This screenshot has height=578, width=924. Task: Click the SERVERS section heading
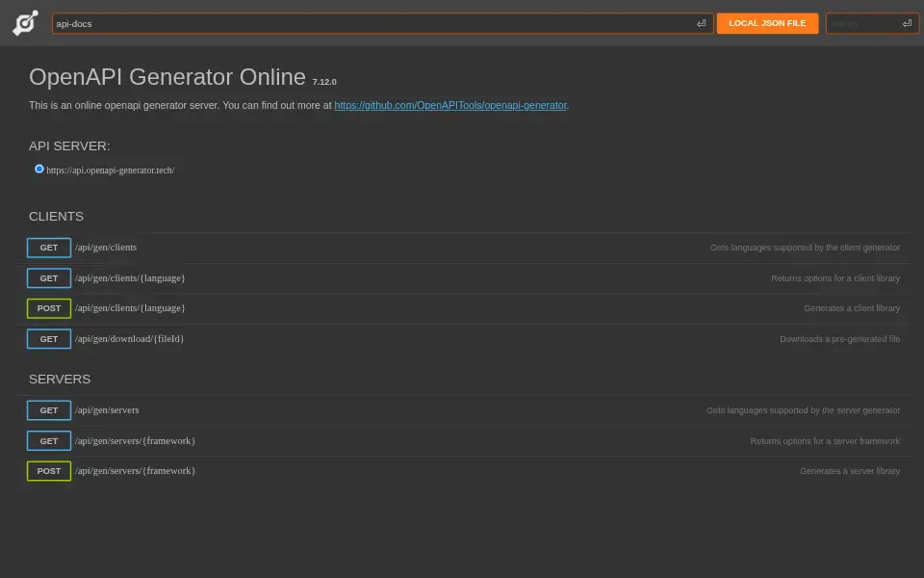(x=60, y=380)
